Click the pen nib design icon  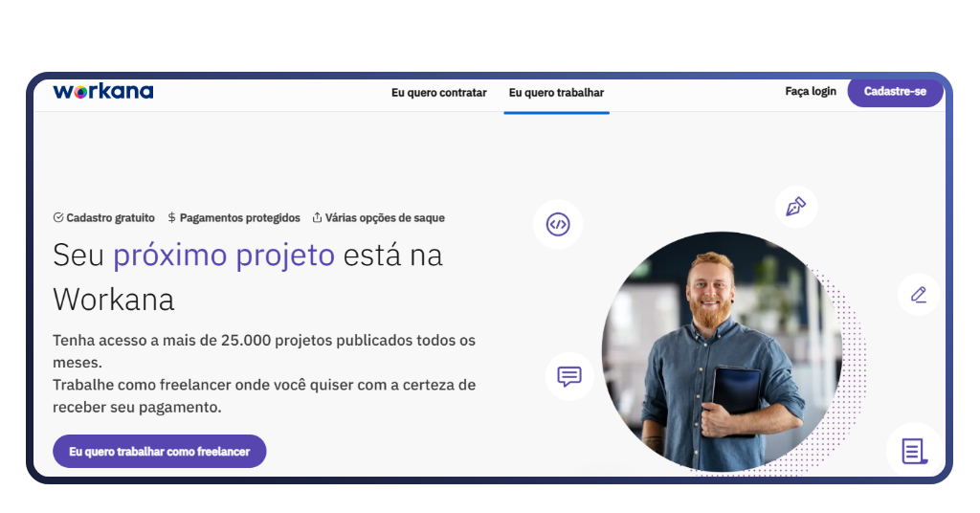[x=795, y=206]
